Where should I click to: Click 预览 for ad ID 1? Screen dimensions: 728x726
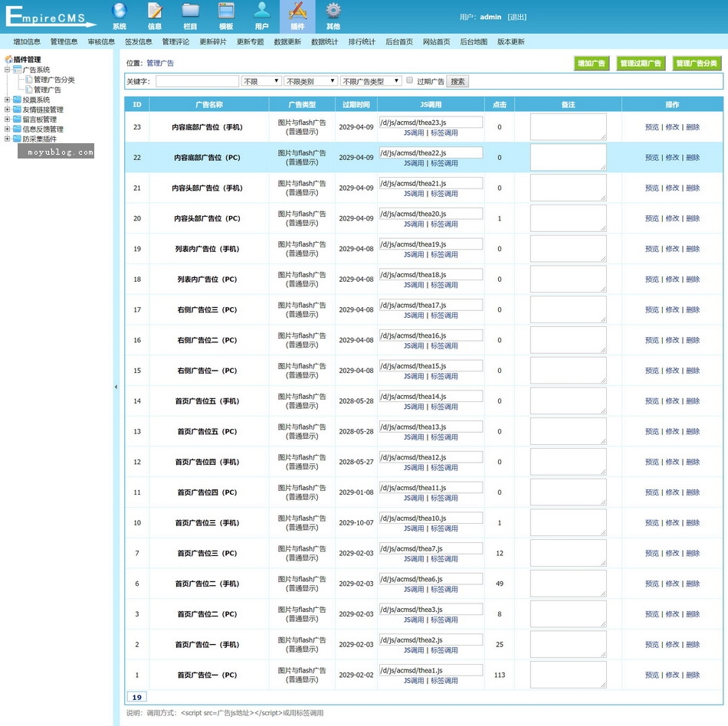pos(652,675)
